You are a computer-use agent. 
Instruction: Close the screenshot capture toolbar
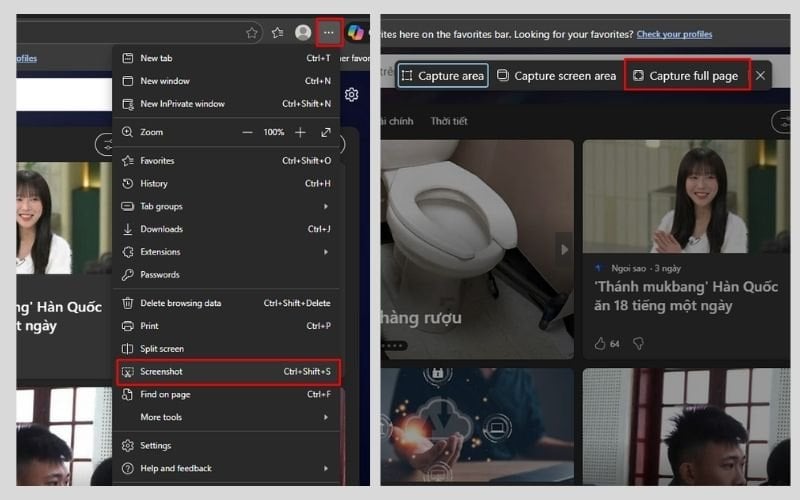pyautogui.click(x=760, y=76)
